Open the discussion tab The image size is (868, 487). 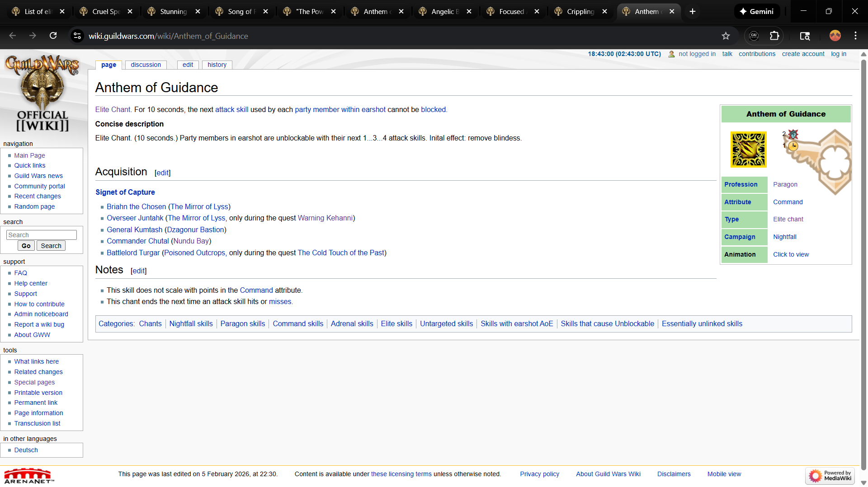[146, 65]
